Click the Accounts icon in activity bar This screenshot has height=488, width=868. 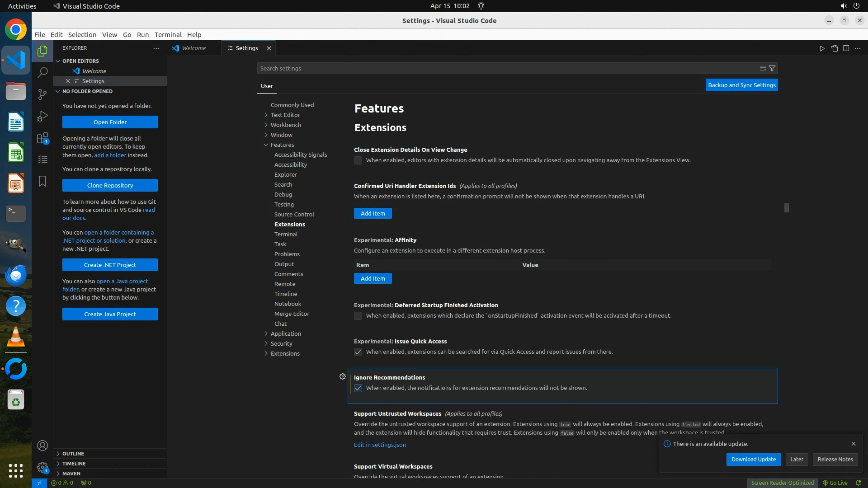pos(42,446)
